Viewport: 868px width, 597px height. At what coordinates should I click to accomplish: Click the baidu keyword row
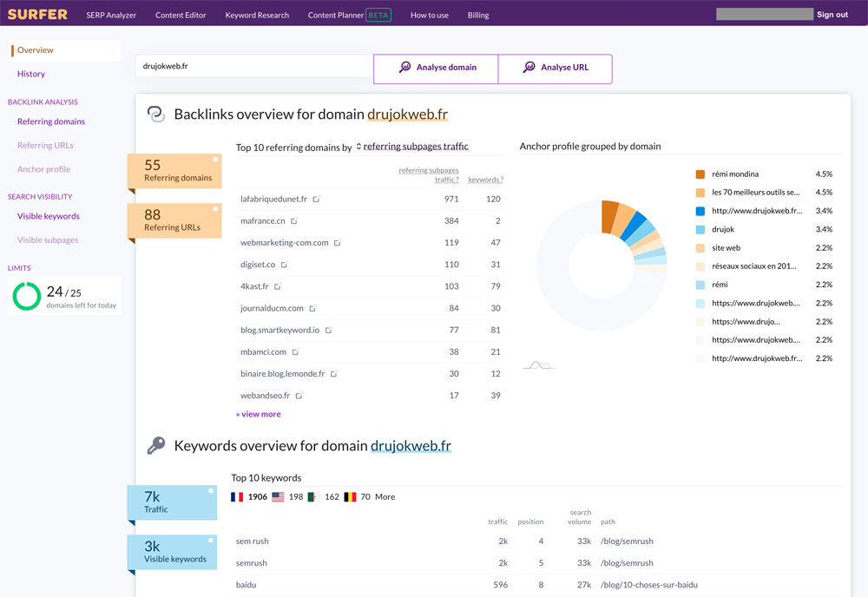536,585
